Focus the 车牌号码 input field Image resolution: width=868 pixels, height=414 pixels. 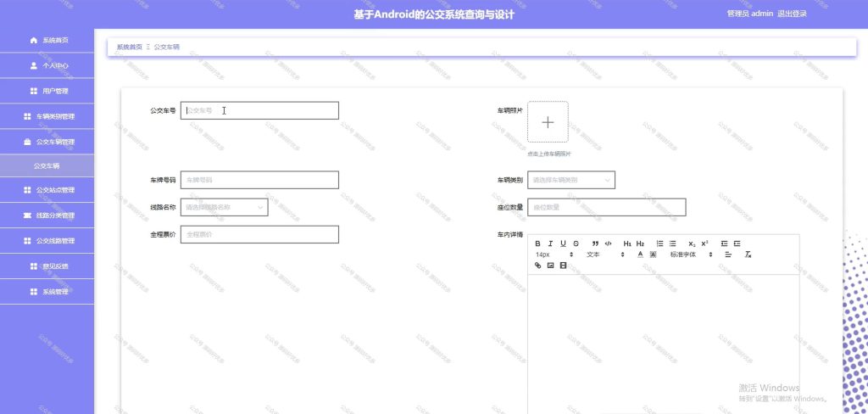tap(259, 180)
